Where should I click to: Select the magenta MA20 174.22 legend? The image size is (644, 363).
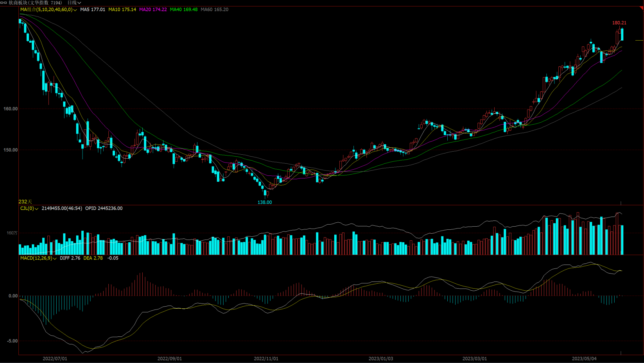pyautogui.click(x=153, y=9)
